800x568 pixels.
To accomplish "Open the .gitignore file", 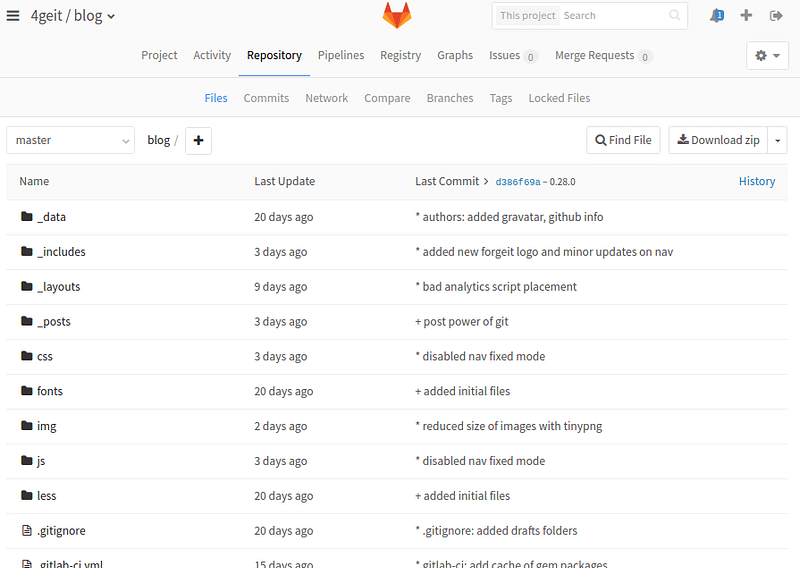I will point(61,531).
